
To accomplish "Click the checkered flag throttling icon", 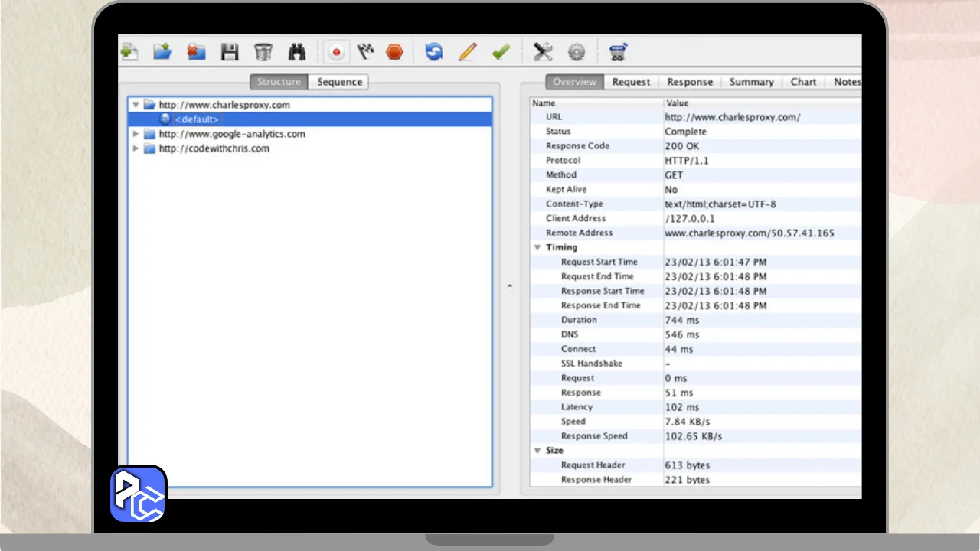I will click(x=366, y=52).
